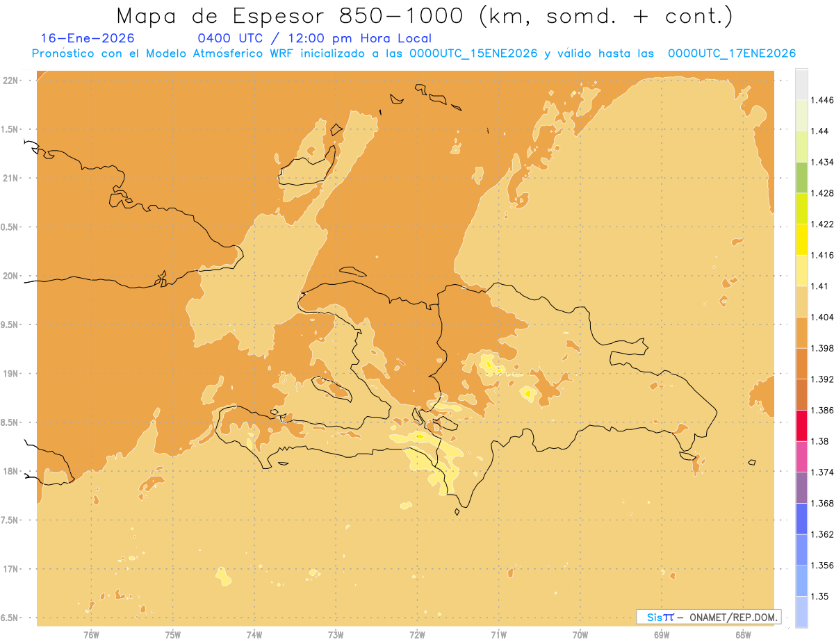This screenshot has width=834, height=644.
Task: Click the legend value '1.41'
Action: (x=820, y=286)
